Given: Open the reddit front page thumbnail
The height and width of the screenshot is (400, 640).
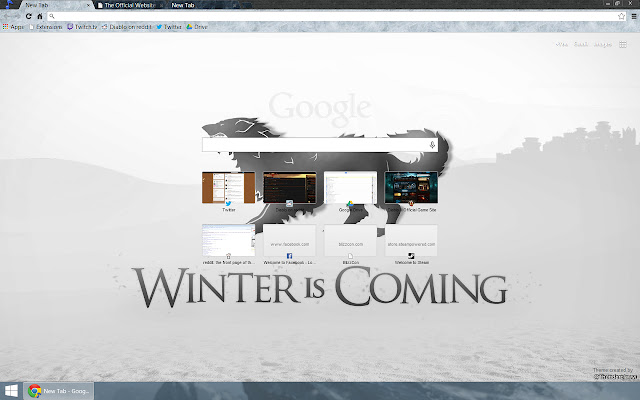Looking at the screenshot, I should (229, 240).
